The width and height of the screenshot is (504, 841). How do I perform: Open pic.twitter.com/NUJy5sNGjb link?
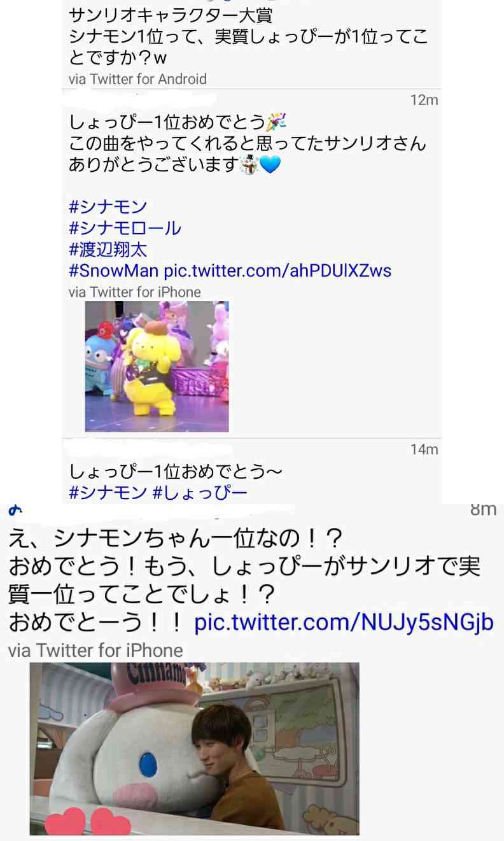click(x=344, y=622)
